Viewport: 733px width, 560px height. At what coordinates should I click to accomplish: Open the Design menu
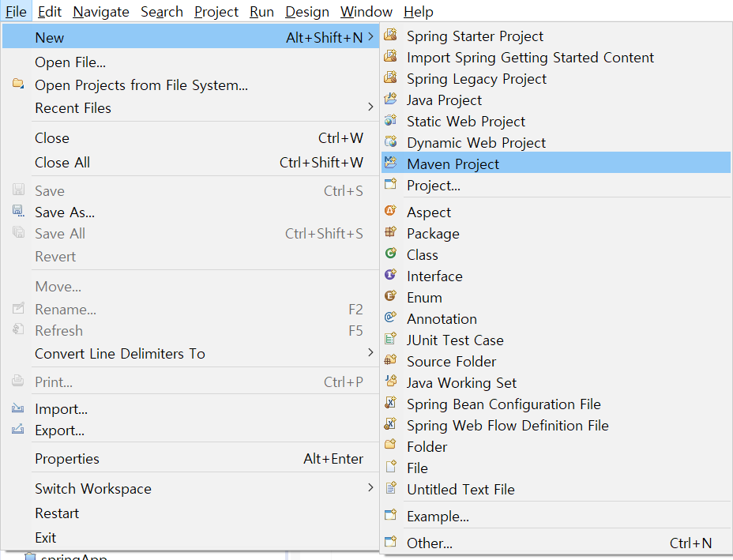[x=307, y=11]
